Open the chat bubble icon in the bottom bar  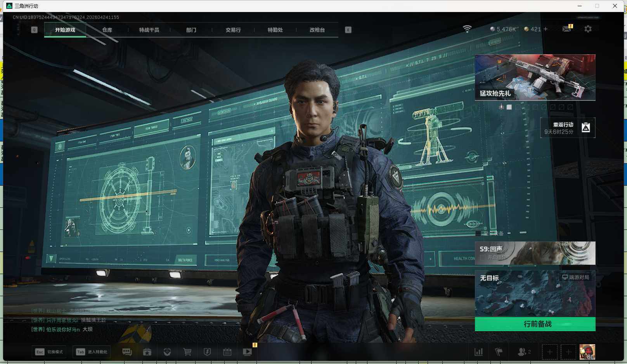127,352
